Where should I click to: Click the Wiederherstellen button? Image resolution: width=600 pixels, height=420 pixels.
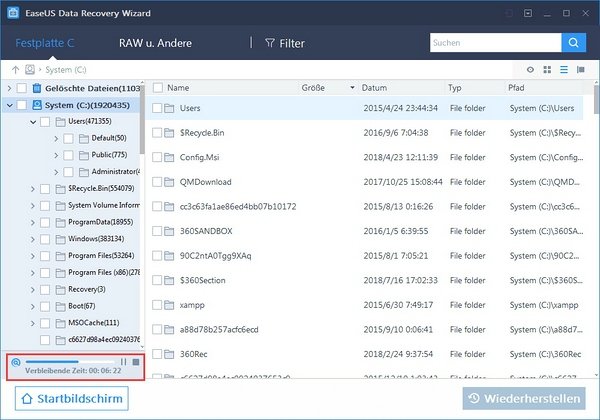[x=524, y=398]
